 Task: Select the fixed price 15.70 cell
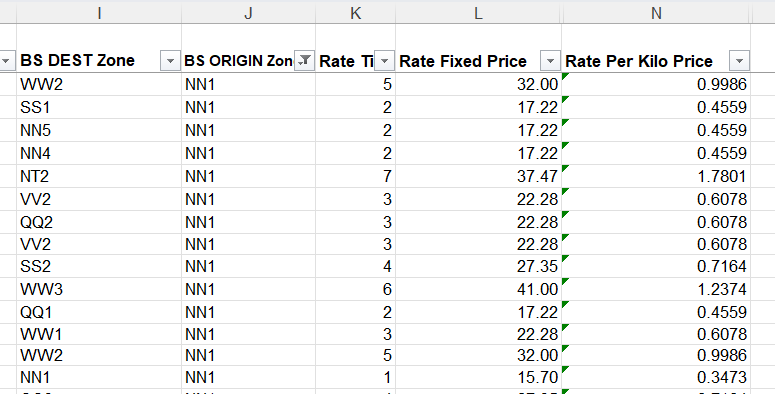click(x=478, y=378)
